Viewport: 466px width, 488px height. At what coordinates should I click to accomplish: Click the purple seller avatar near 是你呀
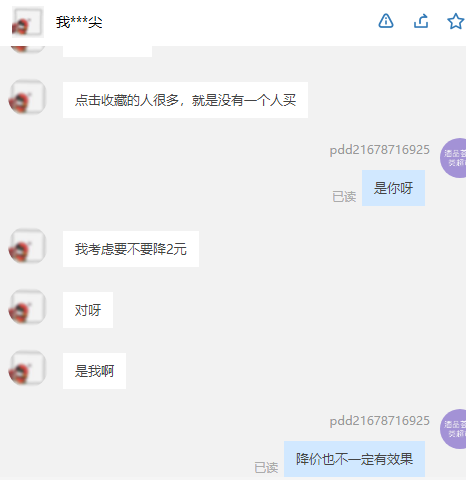pos(453,158)
